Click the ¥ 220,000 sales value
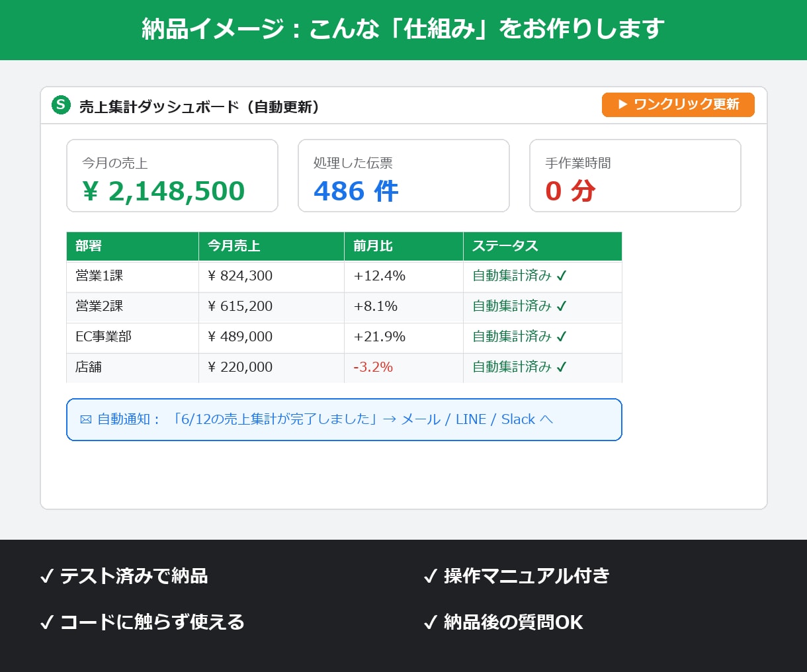 240,367
